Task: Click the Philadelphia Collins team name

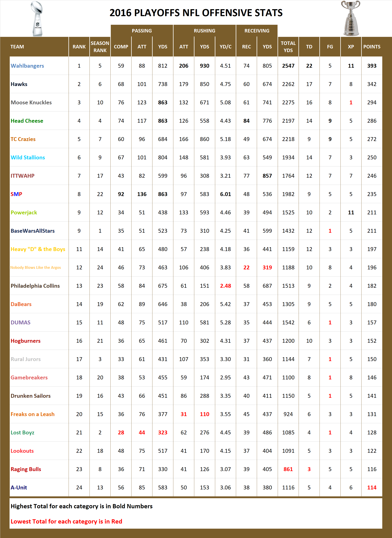Action: [x=35, y=286]
